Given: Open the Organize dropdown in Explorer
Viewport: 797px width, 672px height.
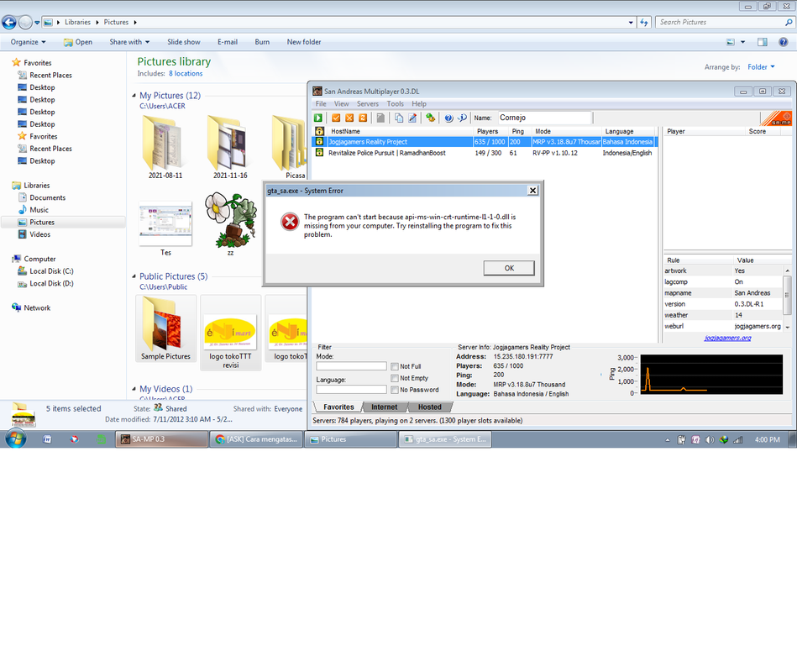Looking at the screenshot, I should click(x=28, y=42).
